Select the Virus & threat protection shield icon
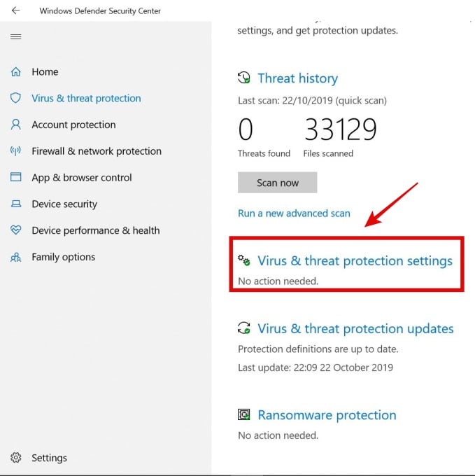The image size is (475, 476). (x=15, y=99)
